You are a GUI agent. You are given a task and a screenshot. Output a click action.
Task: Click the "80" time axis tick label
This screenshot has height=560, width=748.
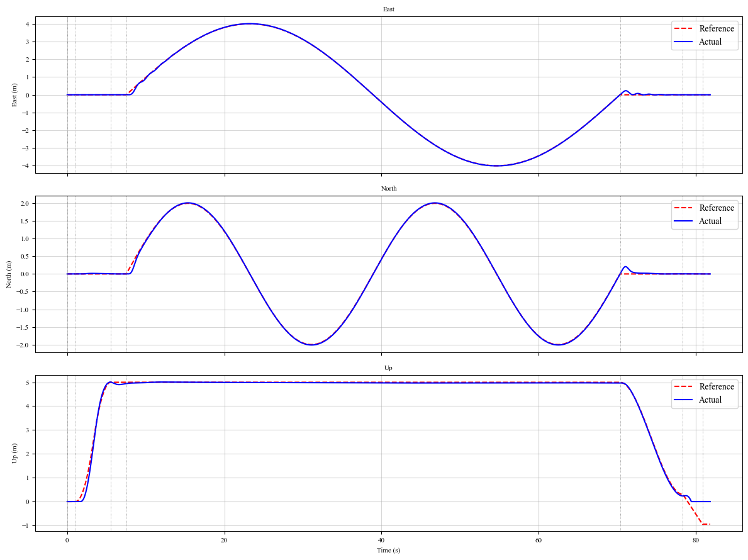pyautogui.click(x=696, y=540)
